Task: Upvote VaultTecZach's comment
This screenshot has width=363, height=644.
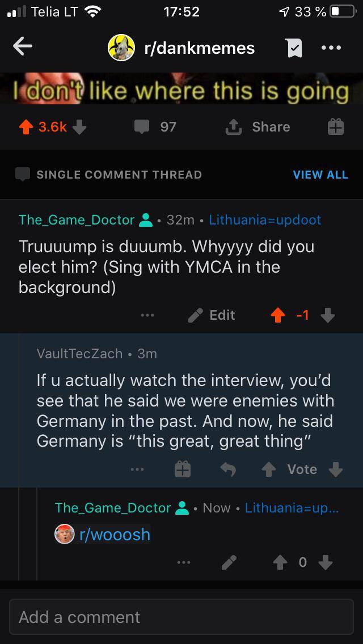Action: point(269,469)
